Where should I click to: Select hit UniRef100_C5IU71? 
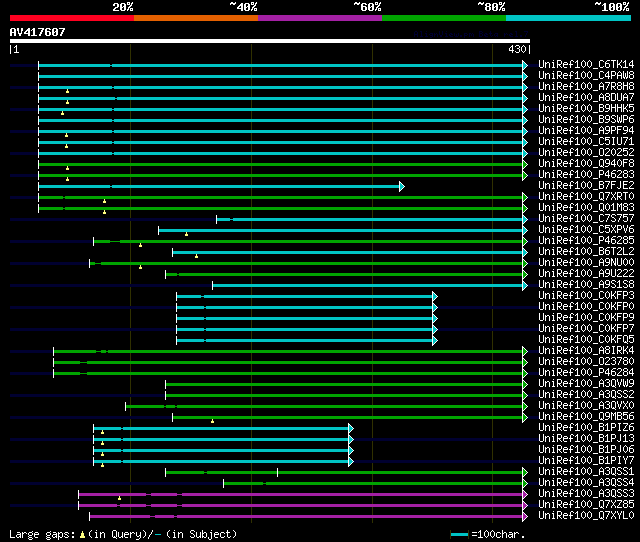click(x=586, y=142)
